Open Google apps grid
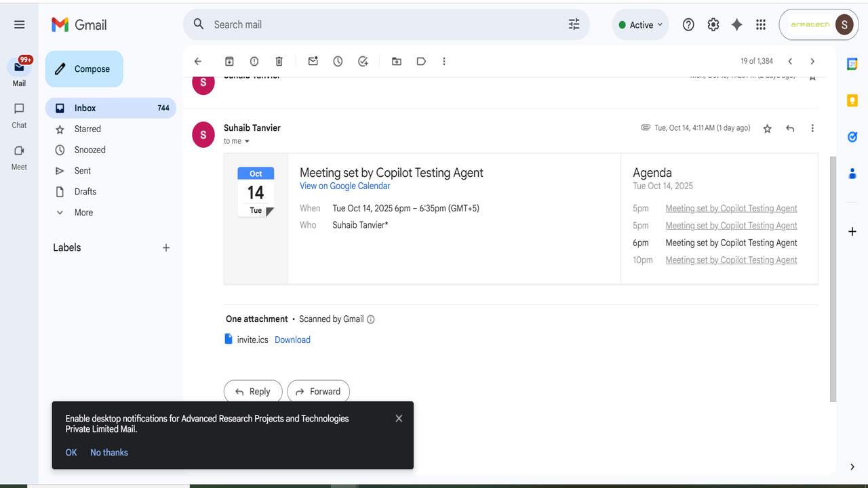This screenshot has height=488, width=868. tap(761, 24)
